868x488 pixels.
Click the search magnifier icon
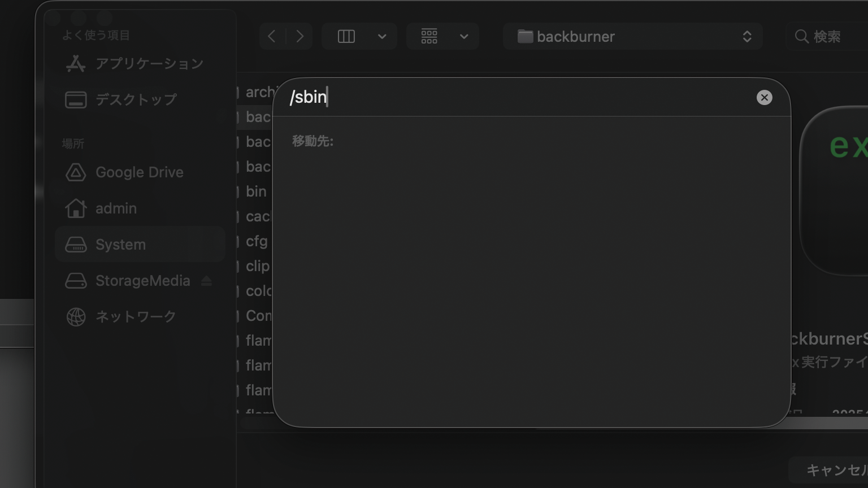point(801,37)
